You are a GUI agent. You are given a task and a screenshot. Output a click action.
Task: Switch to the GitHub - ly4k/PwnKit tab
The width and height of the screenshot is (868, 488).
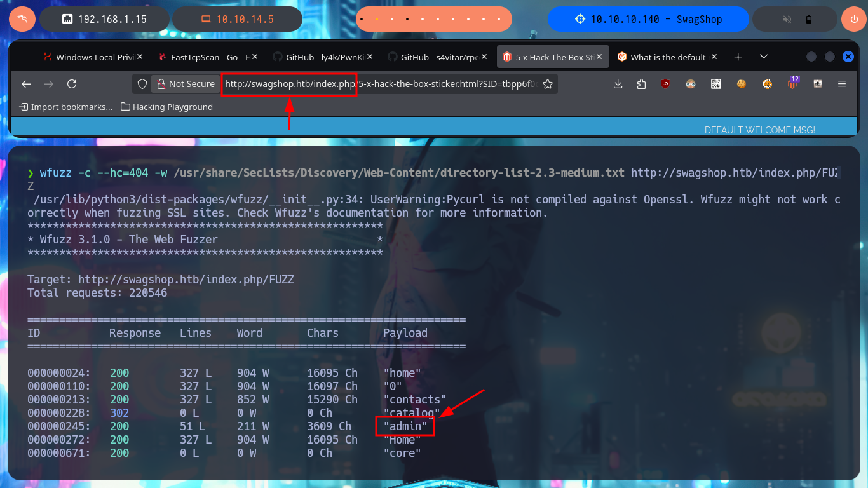point(323,57)
